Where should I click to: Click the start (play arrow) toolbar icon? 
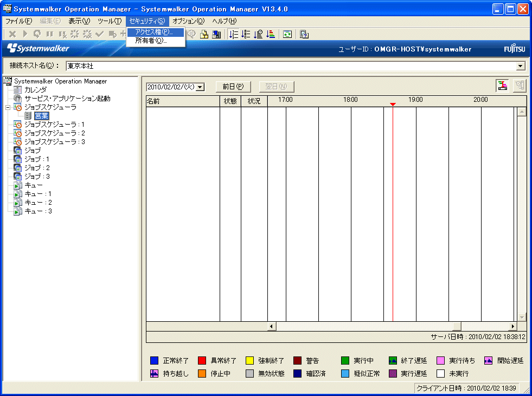click(x=25, y=34)
